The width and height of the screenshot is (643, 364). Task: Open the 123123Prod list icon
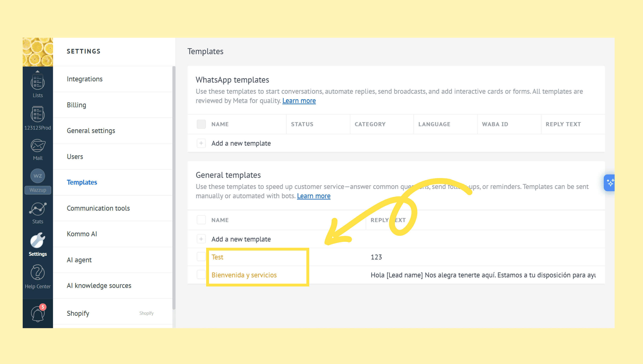click(38, 114)
